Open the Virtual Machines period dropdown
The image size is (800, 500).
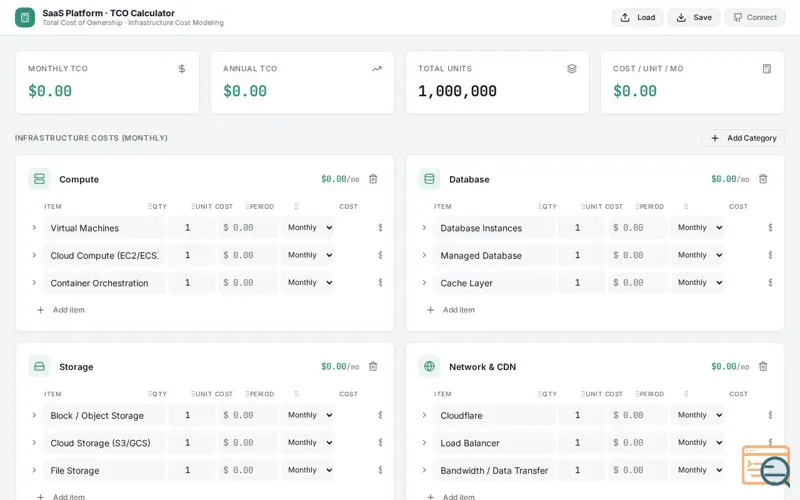[308, 228]
